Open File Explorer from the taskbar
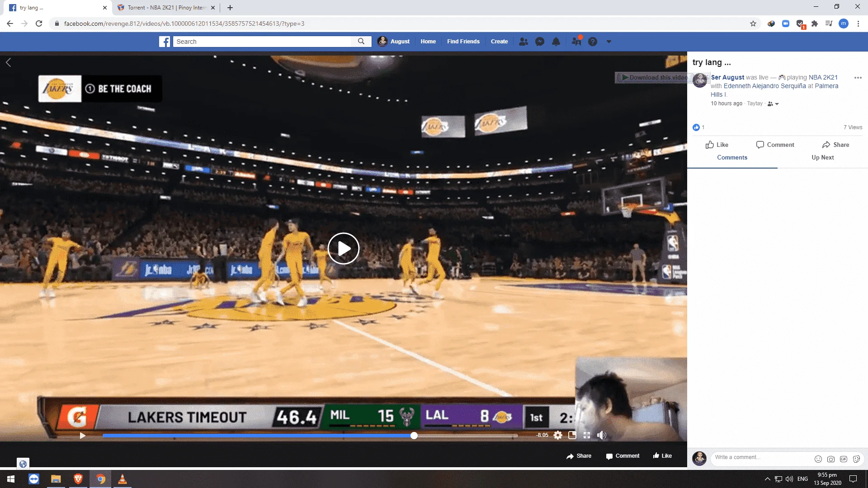Image resolution: width=868 pixels, height=488 pixels. (56, 479)
